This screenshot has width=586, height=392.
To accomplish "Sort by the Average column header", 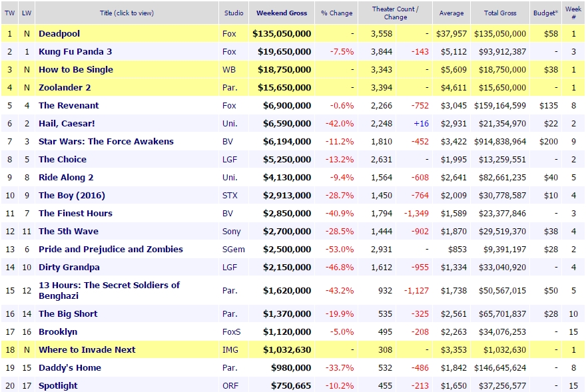I will click(x=451, y=13).
